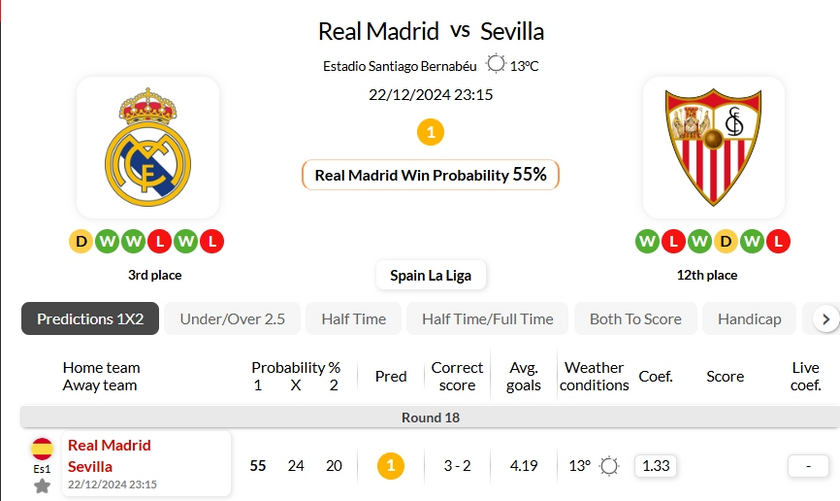Switch to the Both To Score tab

click(636, 319)
